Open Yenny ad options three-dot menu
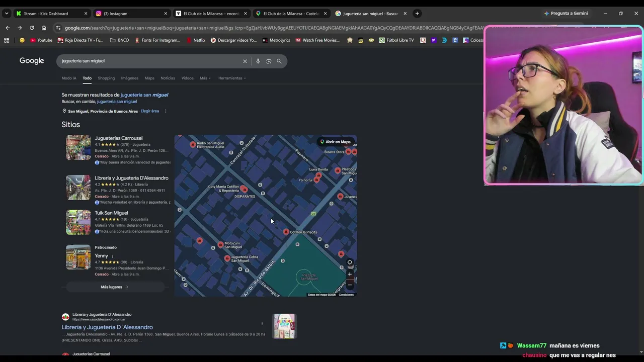 tap(112, 256)
